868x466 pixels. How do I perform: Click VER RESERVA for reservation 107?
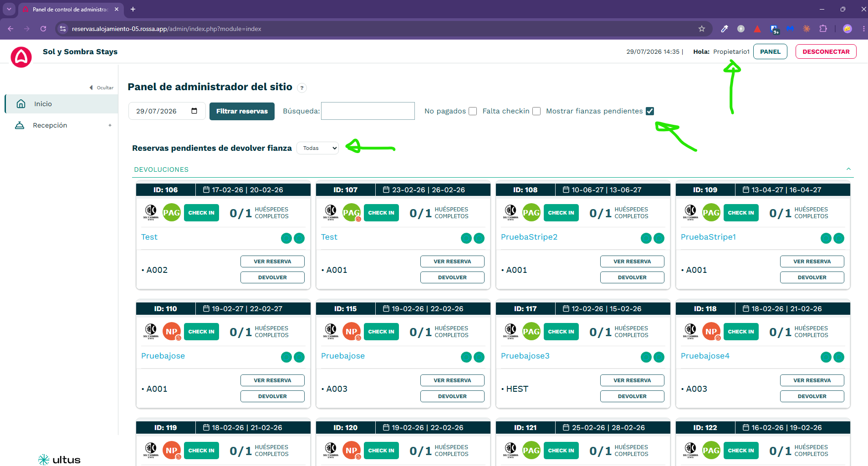click(452, 261)
